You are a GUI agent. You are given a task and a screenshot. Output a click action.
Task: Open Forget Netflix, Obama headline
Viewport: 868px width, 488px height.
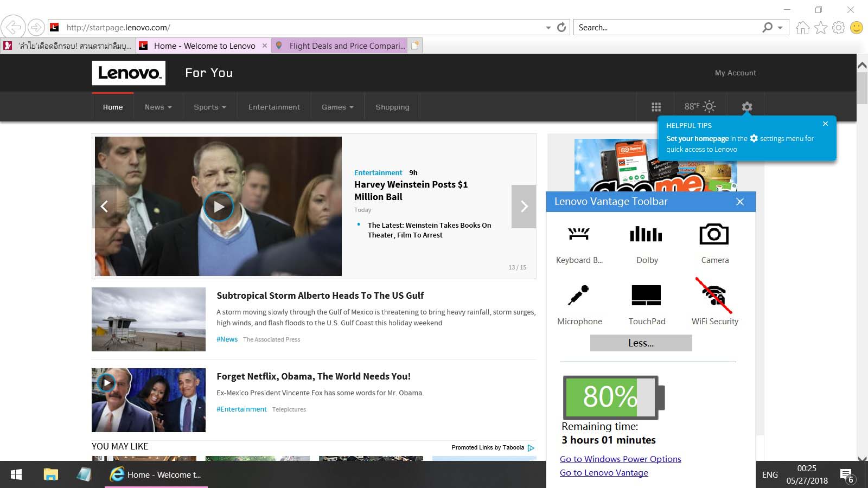(314, 376)
